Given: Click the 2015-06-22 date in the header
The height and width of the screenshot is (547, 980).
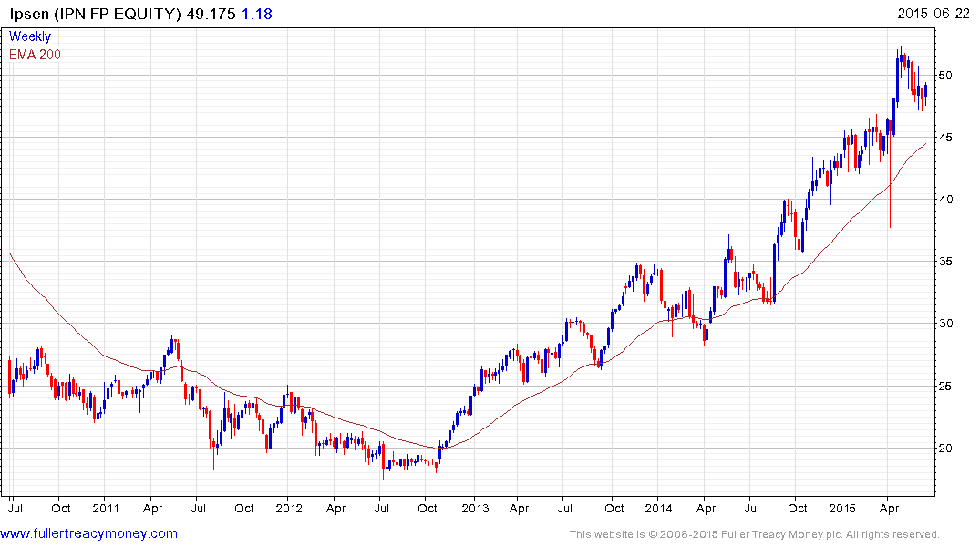Looking at the screenshot, I should [x=936, y=14].
